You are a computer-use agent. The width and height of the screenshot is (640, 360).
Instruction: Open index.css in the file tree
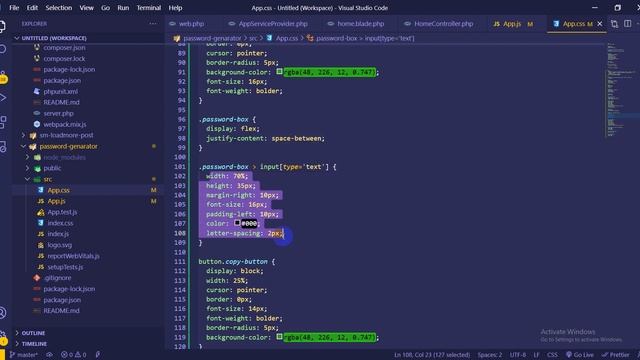(x=60, y=223)
